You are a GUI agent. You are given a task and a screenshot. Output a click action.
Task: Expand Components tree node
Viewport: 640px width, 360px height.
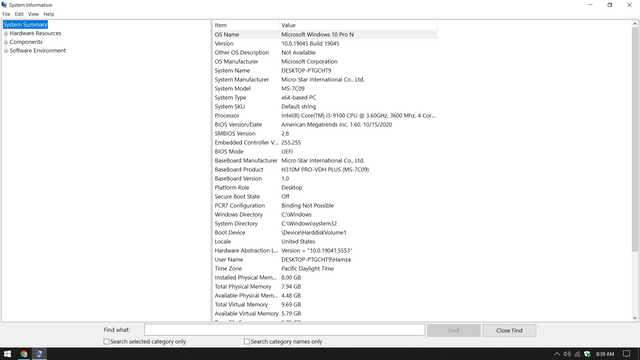coord(6,42)
